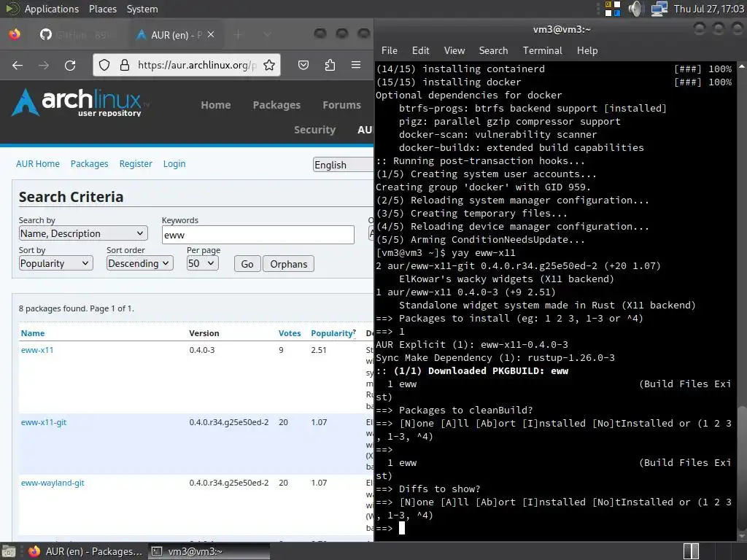Open terminal Search menu

click(x=493, y=50)
